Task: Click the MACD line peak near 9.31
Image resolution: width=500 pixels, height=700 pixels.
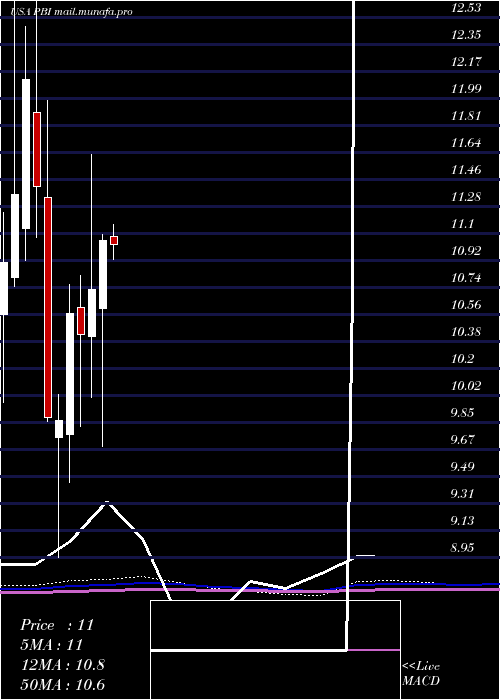Action: tap(107, 503)
